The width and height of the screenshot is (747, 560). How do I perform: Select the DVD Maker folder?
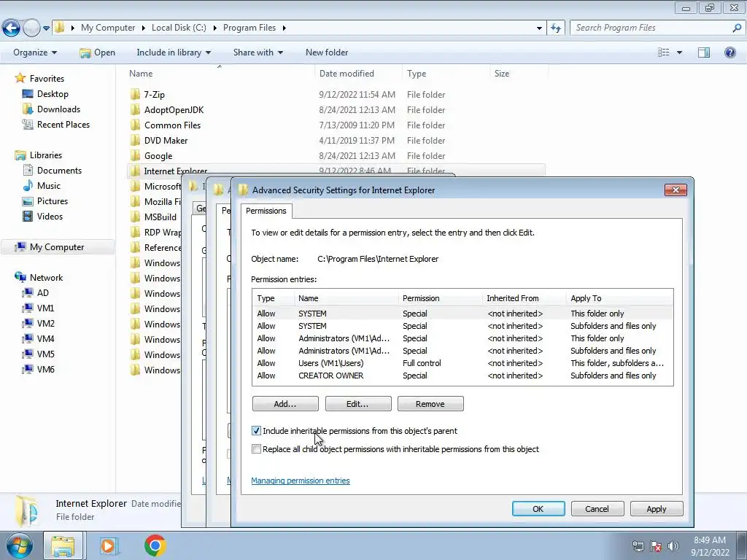(166, 141)
